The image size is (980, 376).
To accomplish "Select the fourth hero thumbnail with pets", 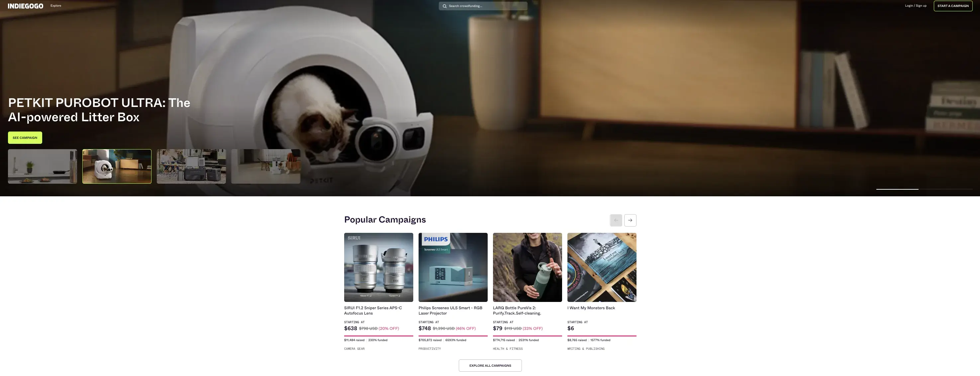I will [265, 166].
